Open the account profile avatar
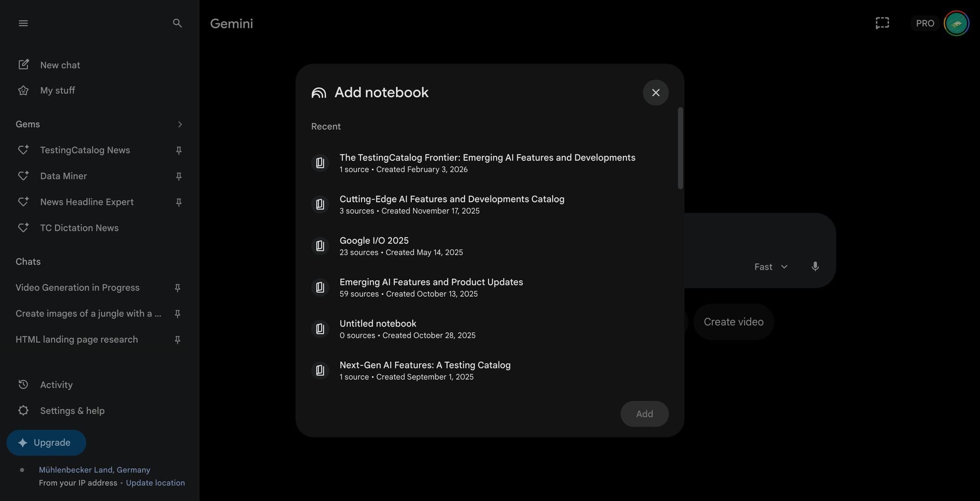 pyautogui.click(x=956, y=23)
